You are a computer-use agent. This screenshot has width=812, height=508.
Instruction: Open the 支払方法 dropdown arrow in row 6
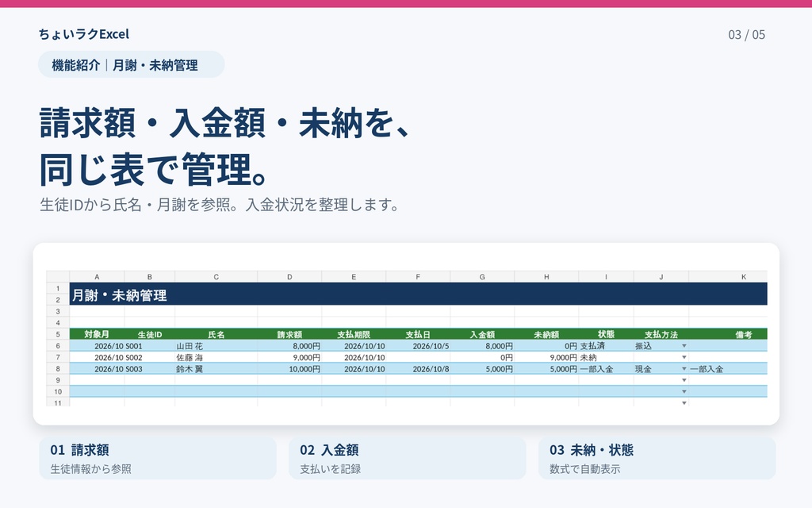coord(684,346)
